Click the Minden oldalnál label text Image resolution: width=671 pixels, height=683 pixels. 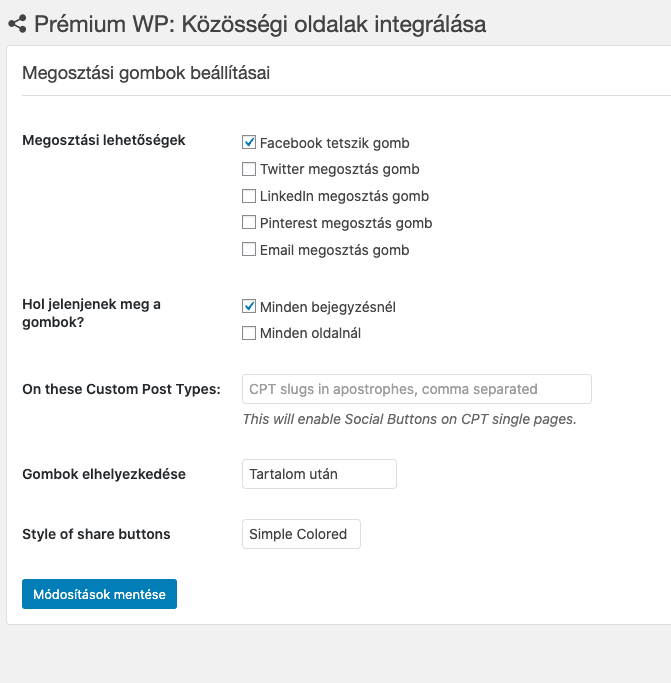[x=311, y=334]
